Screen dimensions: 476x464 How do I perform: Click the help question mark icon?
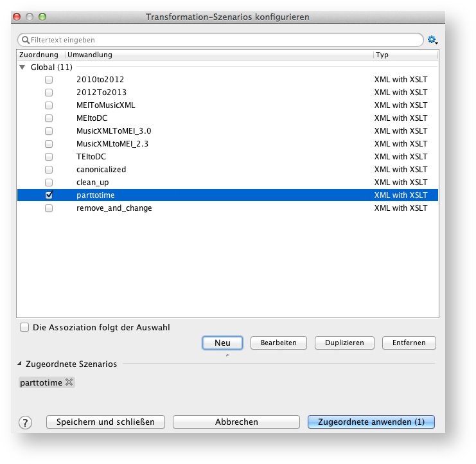25,422
